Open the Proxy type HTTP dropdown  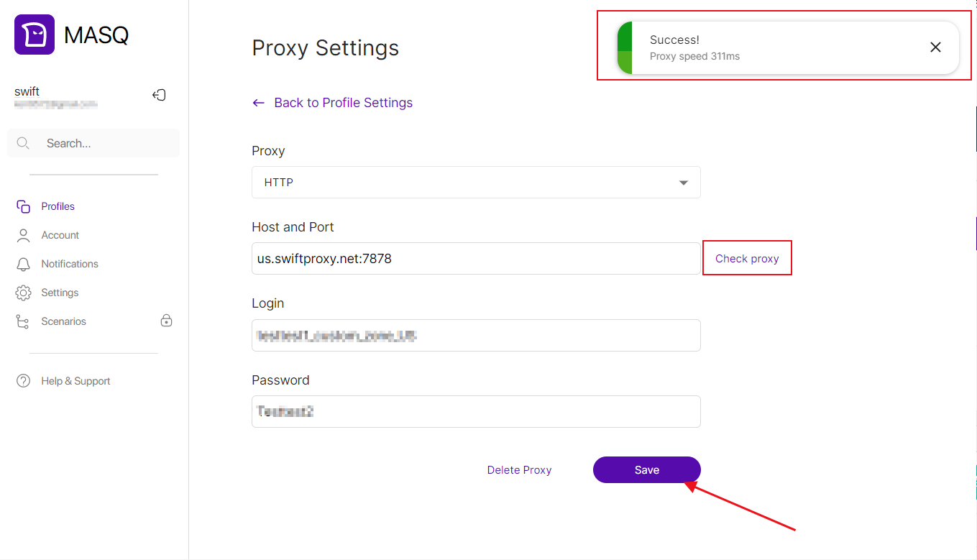[476, 183]
